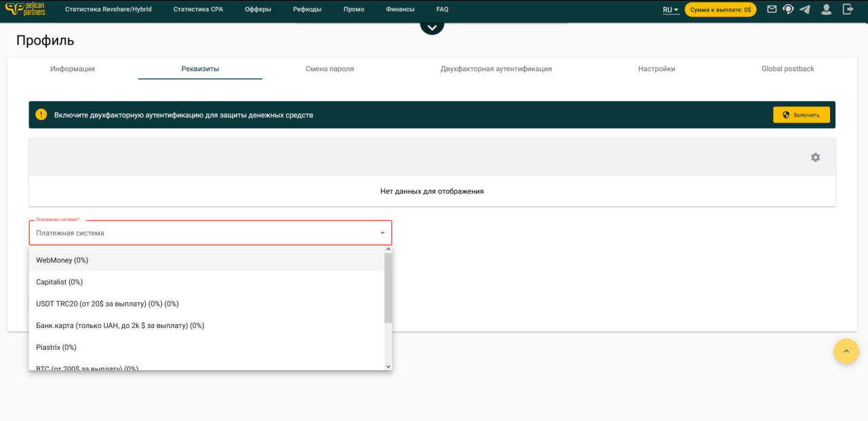Open the Telegram paper plane icon
The width and height of the screenshot is (868, 421).
(x=805, y=9)
